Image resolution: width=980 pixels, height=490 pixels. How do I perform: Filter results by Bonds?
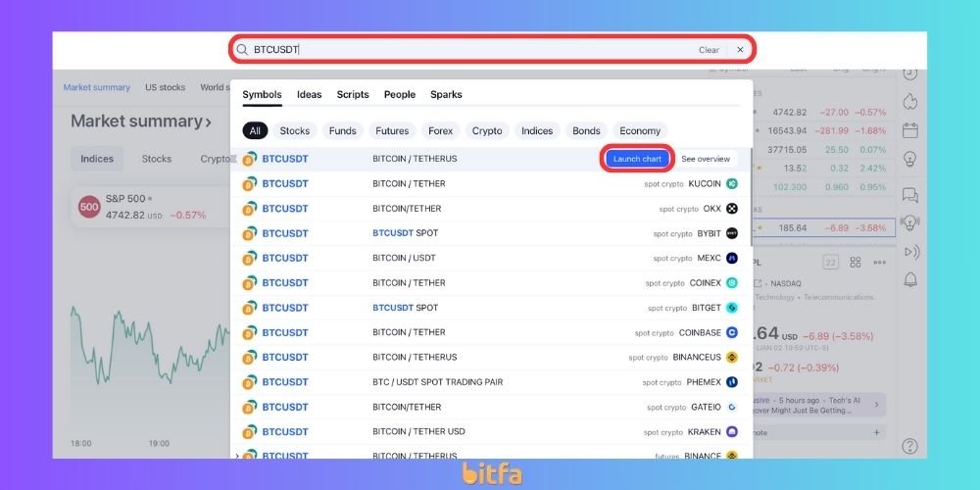586,130
